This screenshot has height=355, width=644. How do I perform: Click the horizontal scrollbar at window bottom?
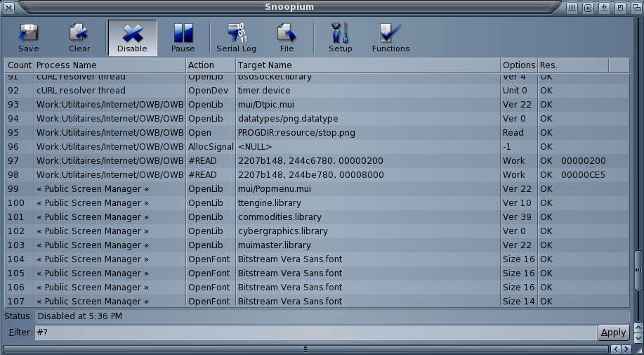[x=305, y=349]
